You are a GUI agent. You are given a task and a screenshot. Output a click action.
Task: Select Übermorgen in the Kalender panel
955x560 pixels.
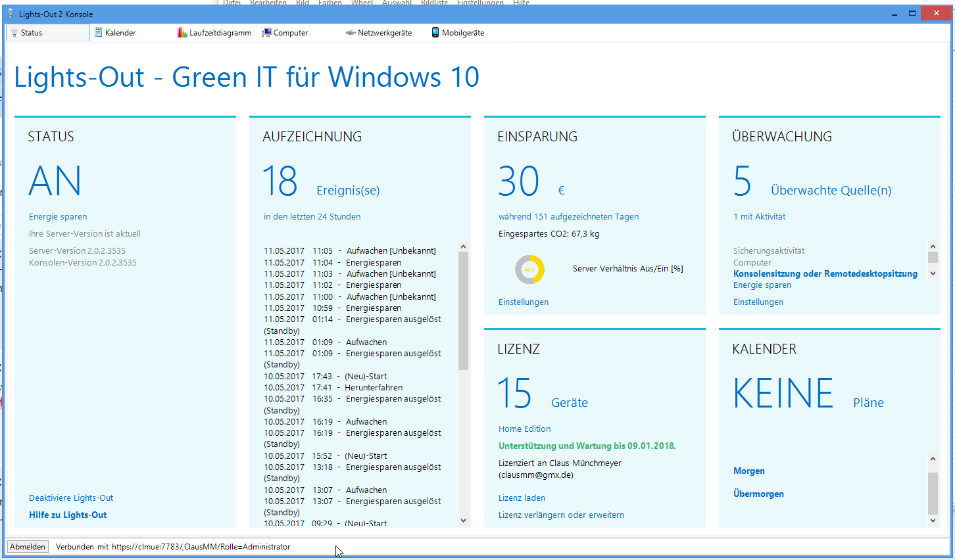(x=758, y=494)
